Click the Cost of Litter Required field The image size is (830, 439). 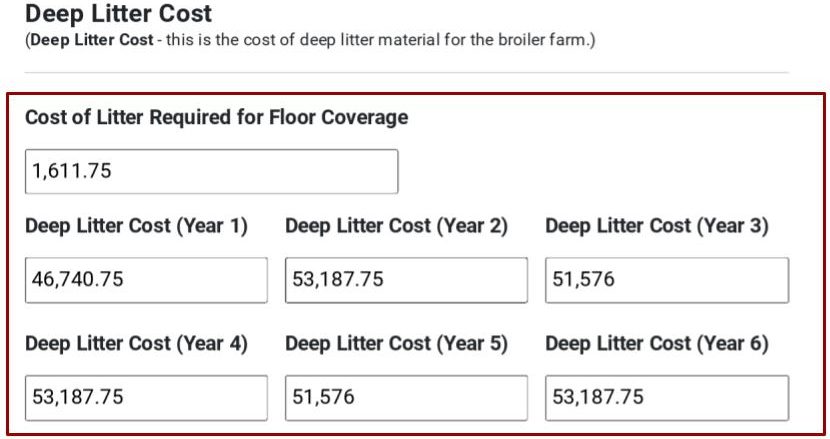click(211, 172)
